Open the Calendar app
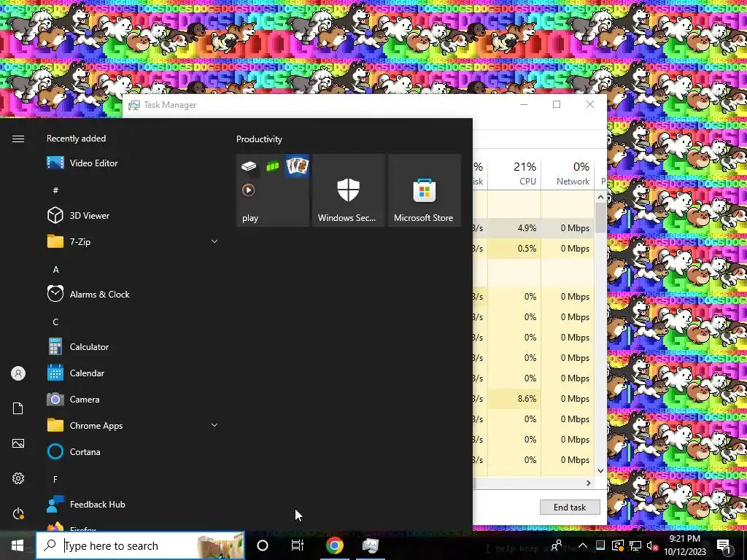Viewport: 747px width, 560px height. [x=131, y=373]
